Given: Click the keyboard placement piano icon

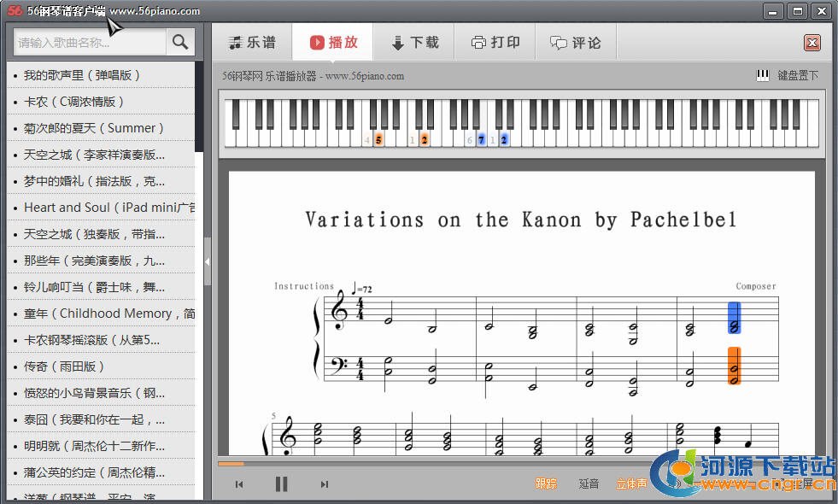Looking at the screenshot, I should pos(763,75).
